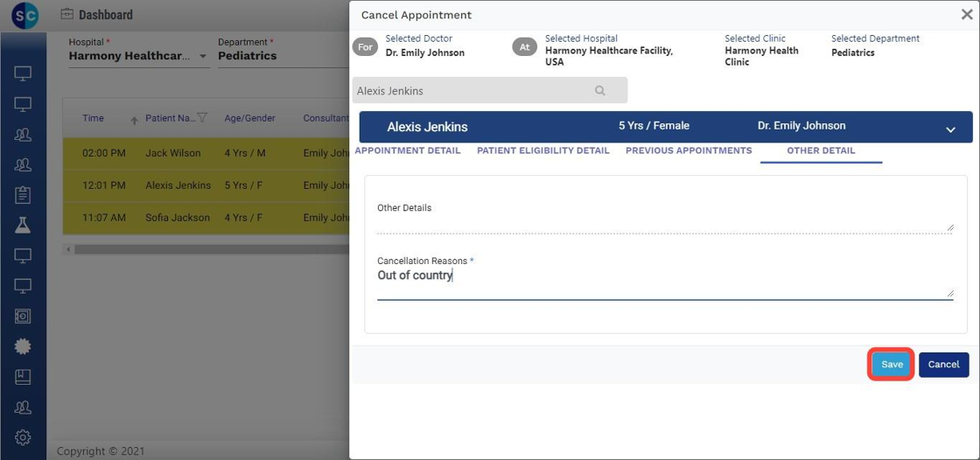Click the For badge beside Selected Doctor
Image resolution: width=980 pixels, height=460 pixels.
click(365, 47)
